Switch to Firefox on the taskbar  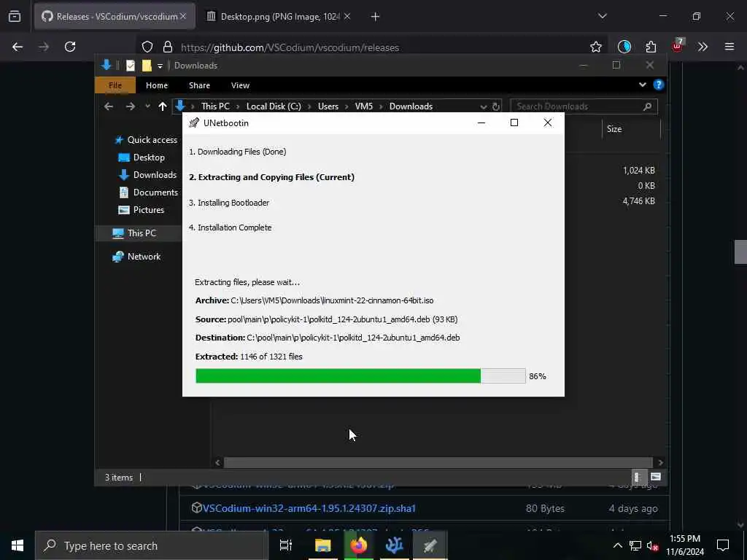click(358, 545)
